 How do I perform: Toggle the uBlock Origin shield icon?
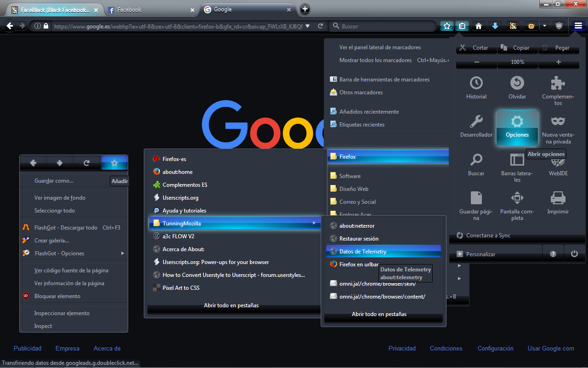[x=559, y=26]
